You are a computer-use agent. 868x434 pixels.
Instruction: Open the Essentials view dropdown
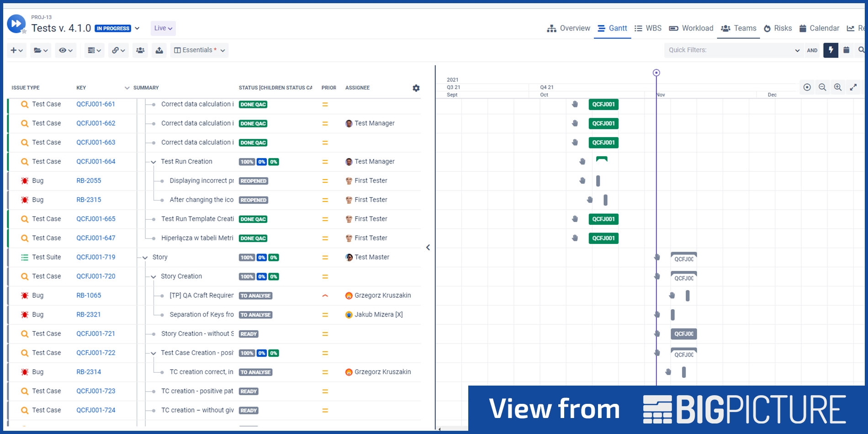(x=199, y=50)
